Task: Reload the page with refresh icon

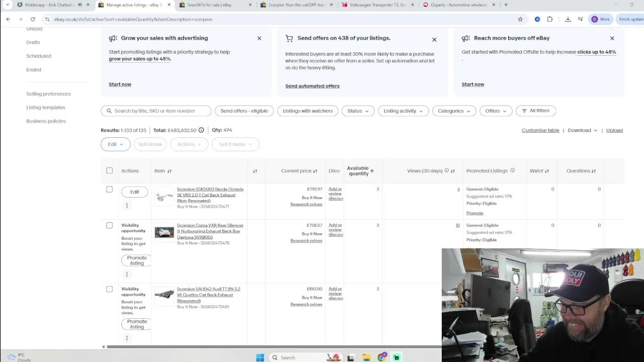Action: pyautogui.click(x=33, y=19)
